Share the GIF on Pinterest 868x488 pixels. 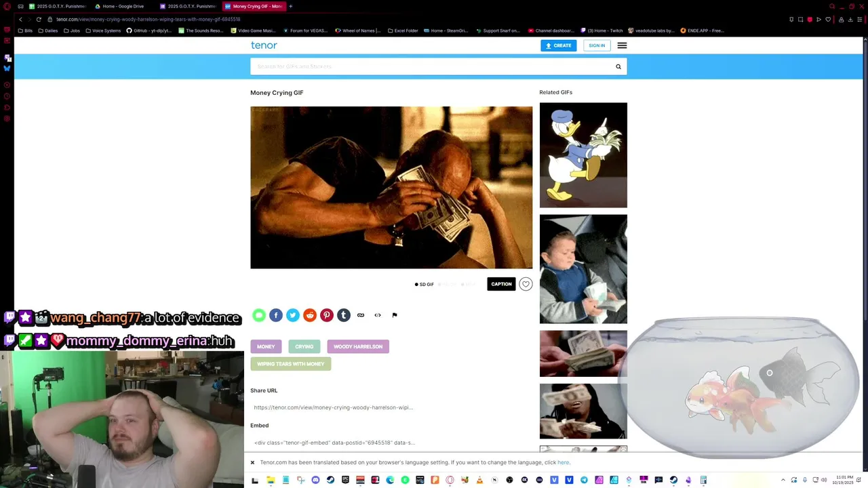(x=327, y=315)
